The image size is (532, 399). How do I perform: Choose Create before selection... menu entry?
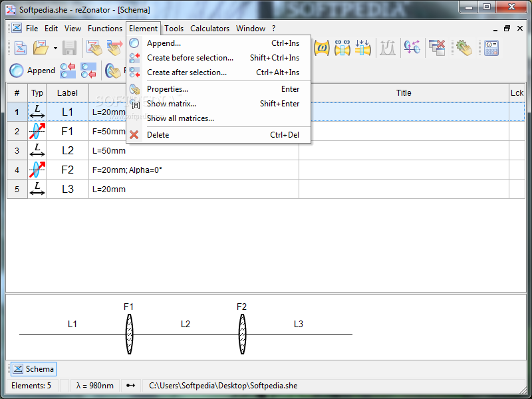pos(219,58)
